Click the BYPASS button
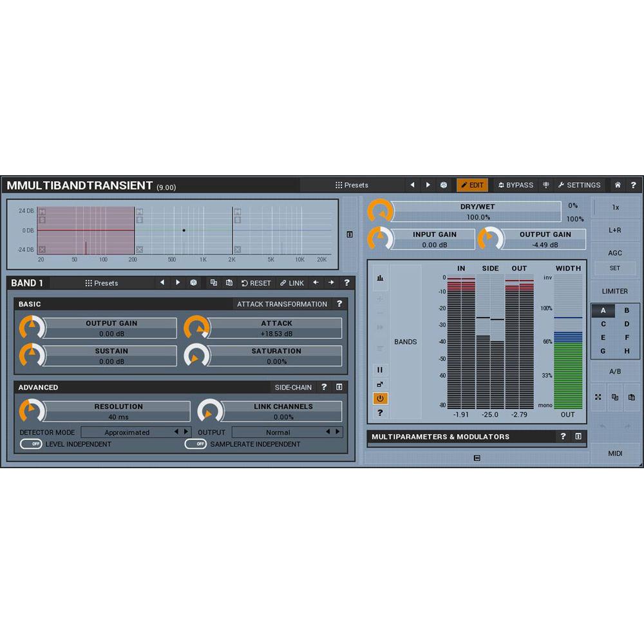This screenshot has width=644, height=644. click(515, 185)
